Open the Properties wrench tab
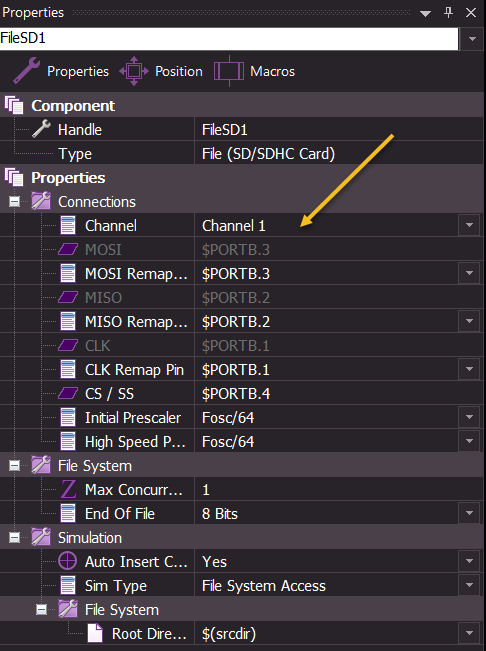Viewport: 486px width, 651px height. [61, 71]
